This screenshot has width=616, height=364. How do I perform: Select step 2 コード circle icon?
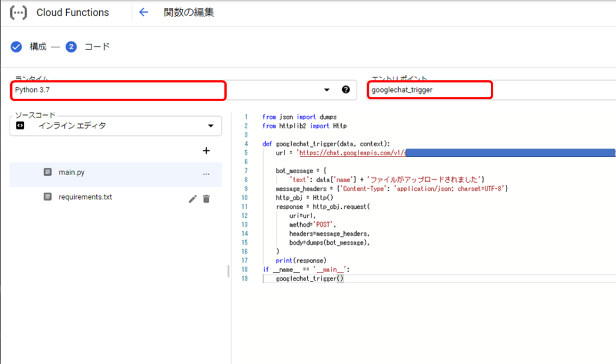click(71, 47)
